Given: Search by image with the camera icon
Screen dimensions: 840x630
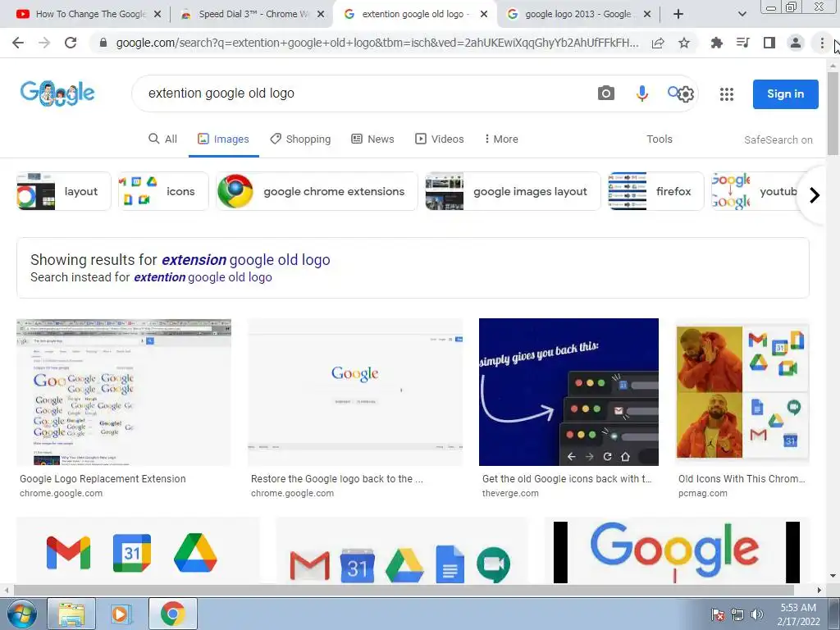Looking at the screenshot, I should pos(606,94).
